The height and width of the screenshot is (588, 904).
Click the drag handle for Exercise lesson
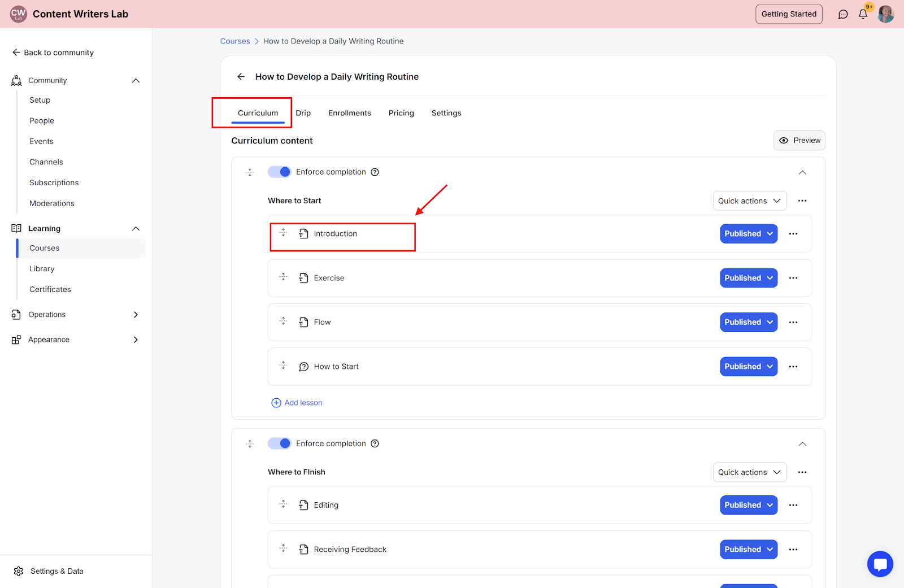(x=284, y=277)
